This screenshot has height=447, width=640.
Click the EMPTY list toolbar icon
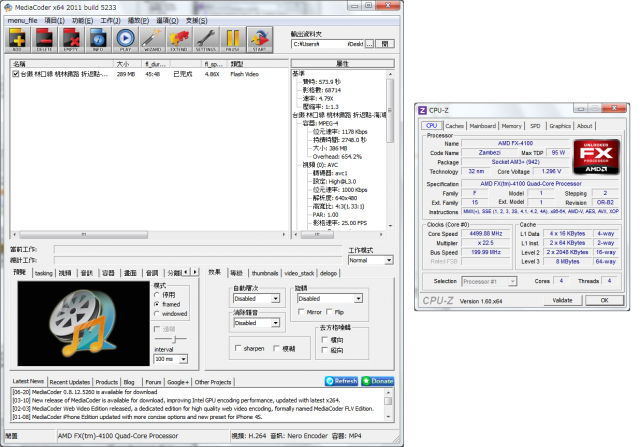pos(71,40)
